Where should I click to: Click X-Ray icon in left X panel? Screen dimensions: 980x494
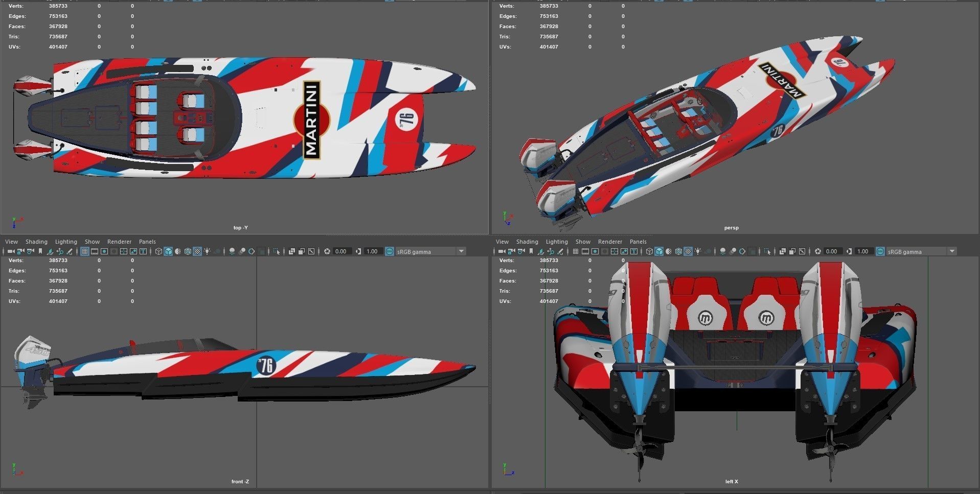click(782, 251)
